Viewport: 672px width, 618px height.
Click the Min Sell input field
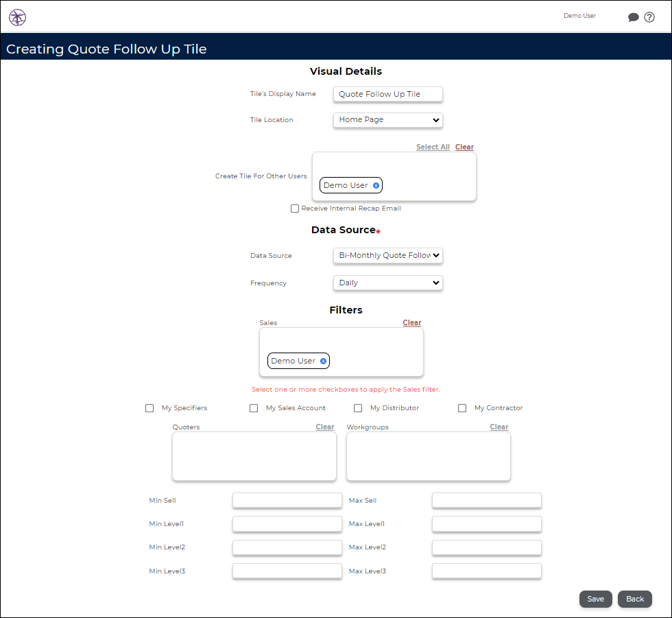point(287,500)
